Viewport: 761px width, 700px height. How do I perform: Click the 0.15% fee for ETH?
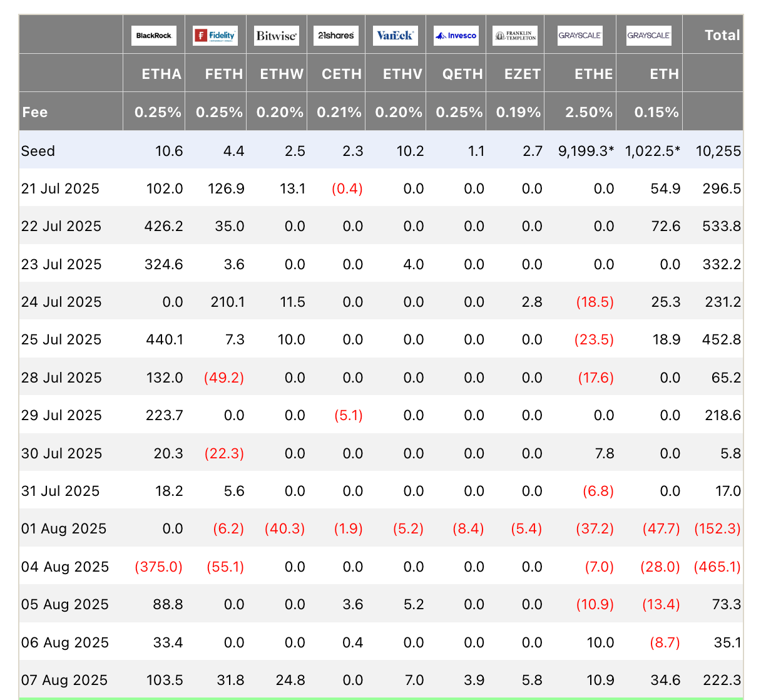pos(656,112)
